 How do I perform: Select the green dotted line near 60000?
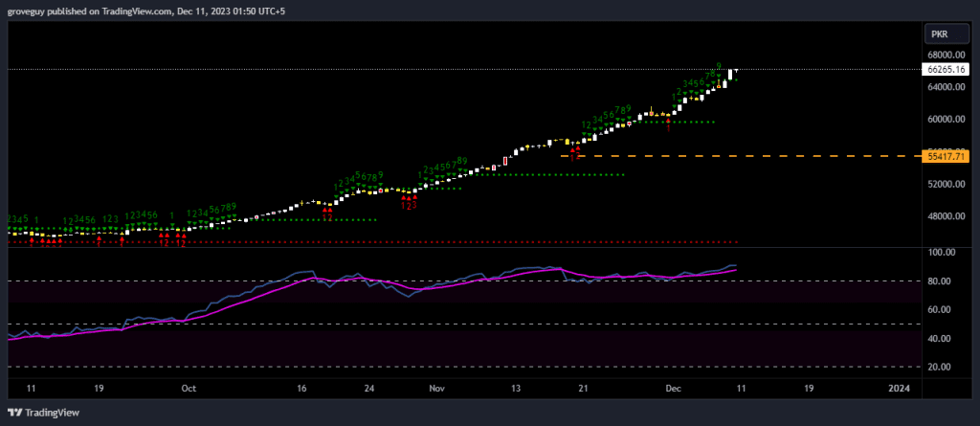click(689, 122)
